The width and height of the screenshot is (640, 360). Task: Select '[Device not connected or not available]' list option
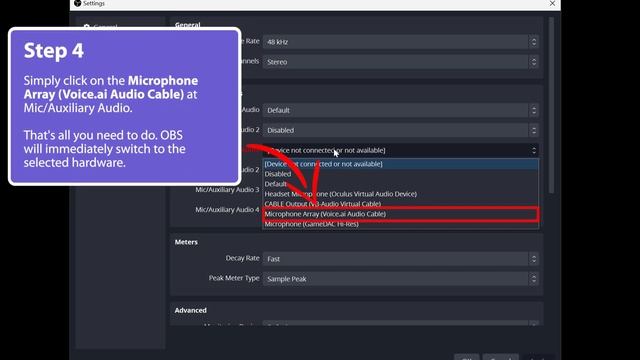[400, 164]
